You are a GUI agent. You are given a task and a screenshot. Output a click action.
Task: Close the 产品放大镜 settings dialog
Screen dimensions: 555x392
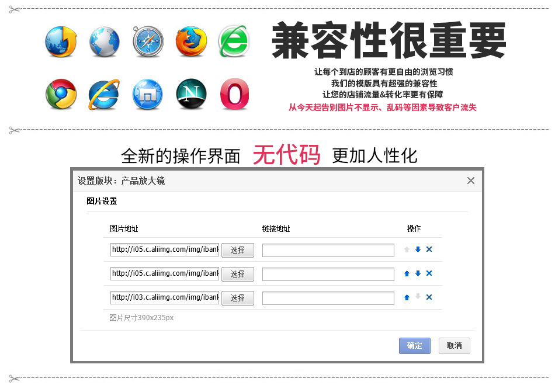coord(471,181)
